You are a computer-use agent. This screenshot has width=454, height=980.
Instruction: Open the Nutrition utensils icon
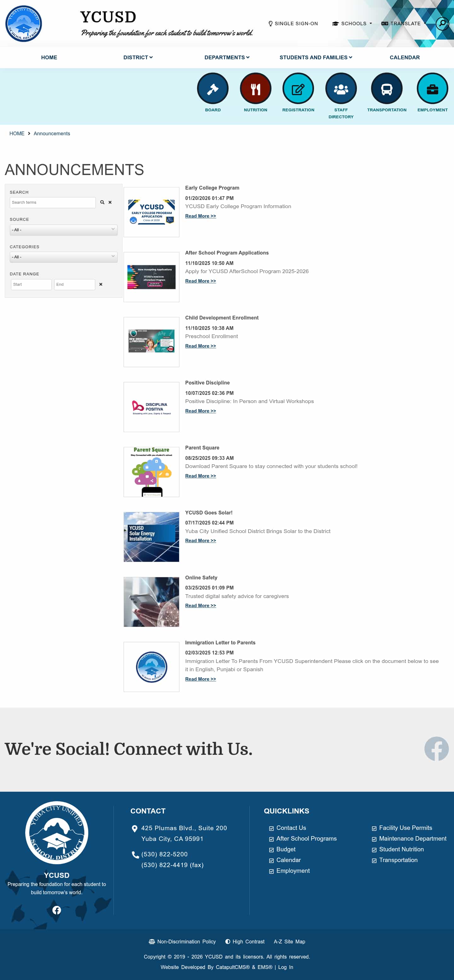coord(255,88)
